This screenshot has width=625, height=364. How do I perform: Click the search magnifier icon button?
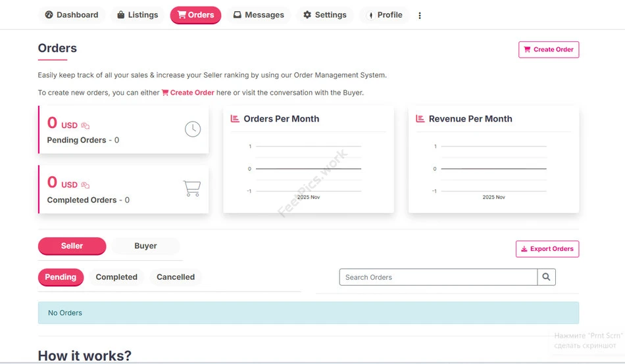coord(546,277)
